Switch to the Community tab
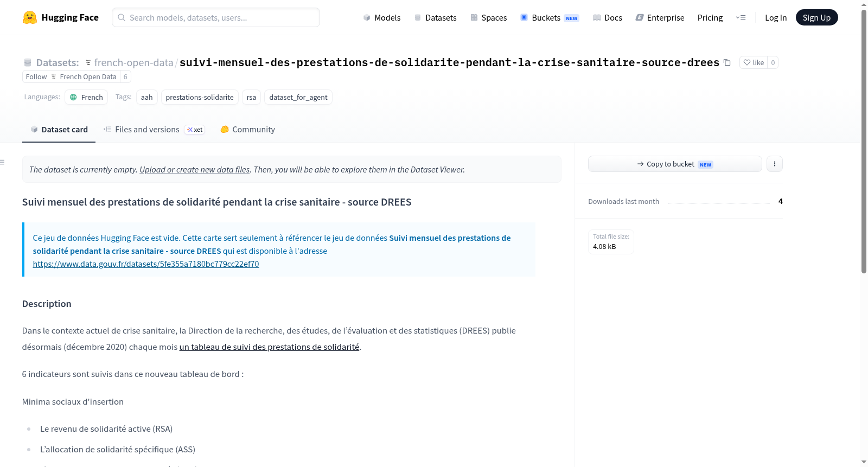The image size is (868, 467). [x=248, y=130]
